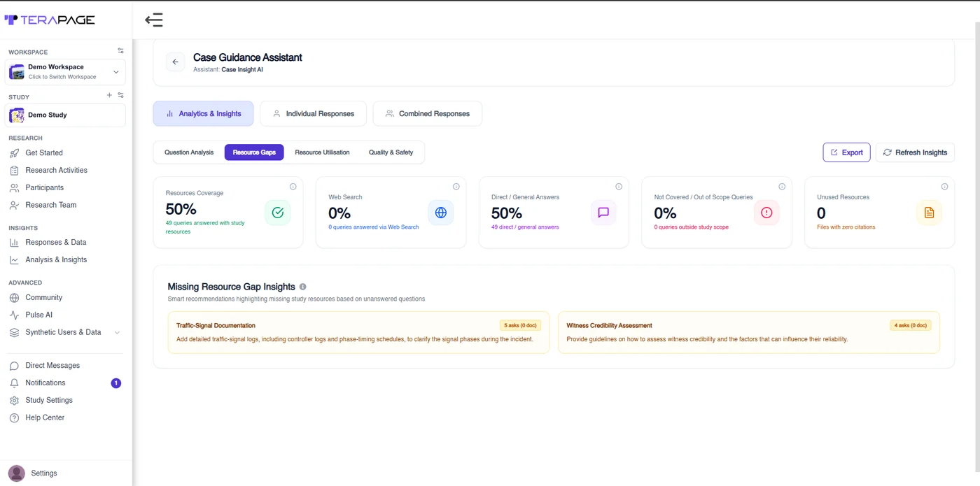Click info icon on Resources Coverage card
Screen dimensions: 980x486
pyautogui.click(x=293, y=187)
